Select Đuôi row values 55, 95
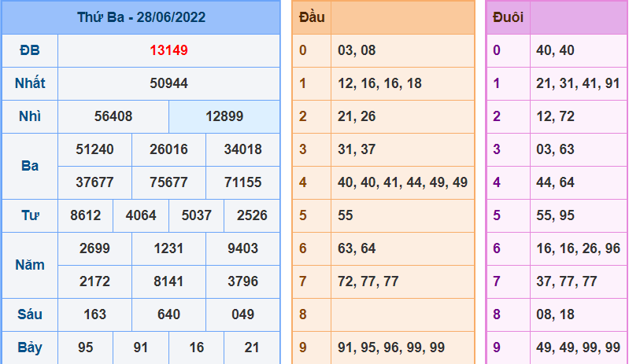Viewport: 629px width, 364px height. point(555,215)
